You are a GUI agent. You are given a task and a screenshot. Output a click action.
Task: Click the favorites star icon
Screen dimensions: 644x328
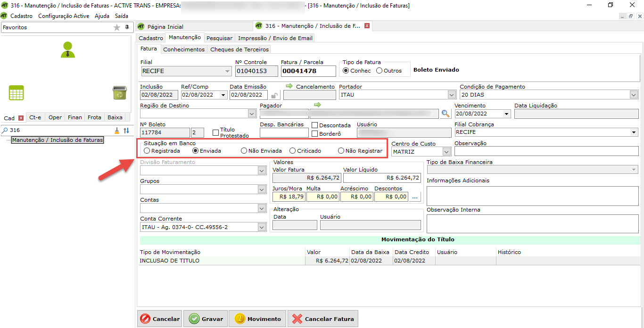point(117,27)
